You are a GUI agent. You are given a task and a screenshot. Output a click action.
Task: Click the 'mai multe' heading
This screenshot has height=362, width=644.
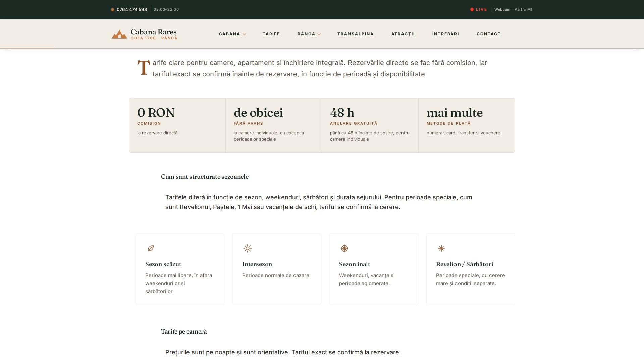point(454,113)
